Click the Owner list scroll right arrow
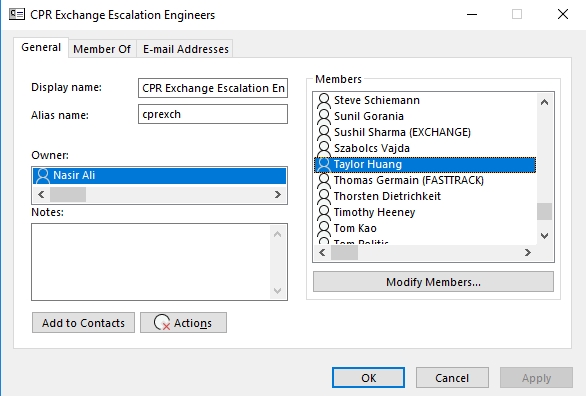 click(x=278, y=195)
